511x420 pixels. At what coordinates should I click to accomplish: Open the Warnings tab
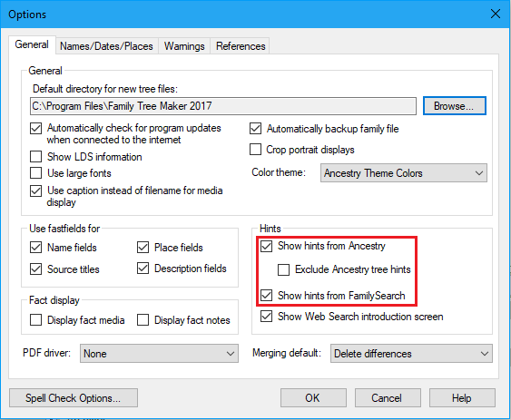click(184, 46)
